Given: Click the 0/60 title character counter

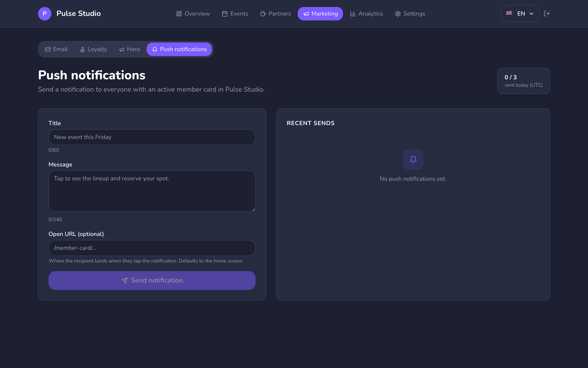Looking at the screenshot, I should [54, 150].
